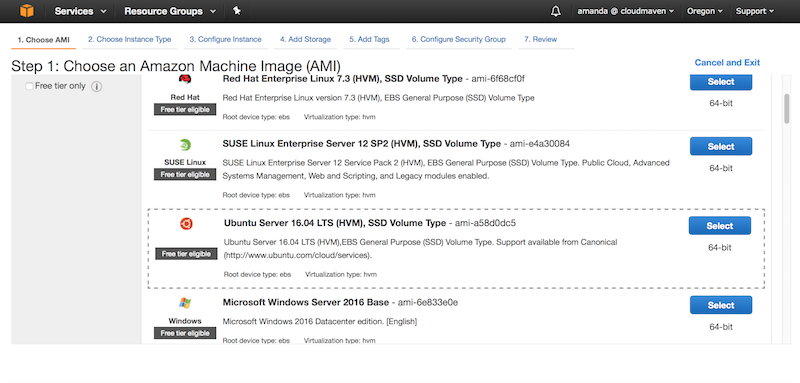Click the Microsoft Windows 2016 Datacenter edition description
The width and height of the screenshot is (800, 383).
pyautogui.click(x=320, y=322)
